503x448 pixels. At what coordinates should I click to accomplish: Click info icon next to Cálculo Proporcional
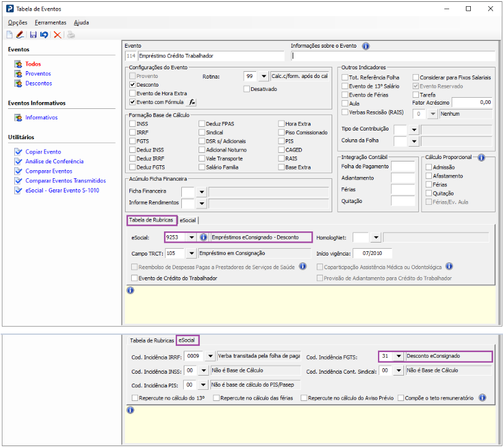(x=481, y=157)
